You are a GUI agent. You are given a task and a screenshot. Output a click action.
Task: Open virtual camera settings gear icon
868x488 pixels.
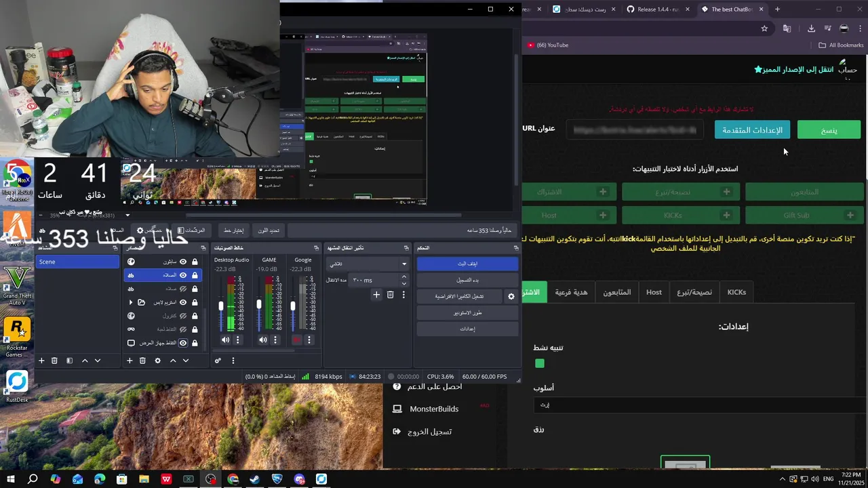[511, 296]
